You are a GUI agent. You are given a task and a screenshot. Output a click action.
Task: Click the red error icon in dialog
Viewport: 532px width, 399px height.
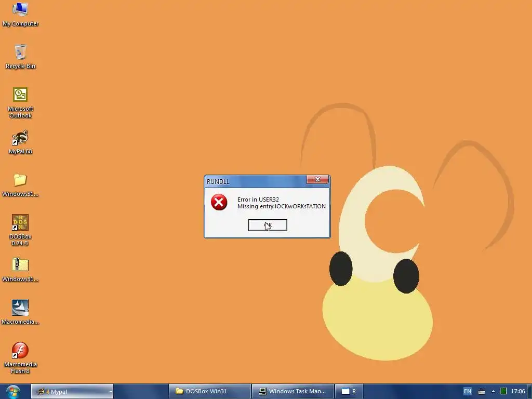tap(219, 202)
